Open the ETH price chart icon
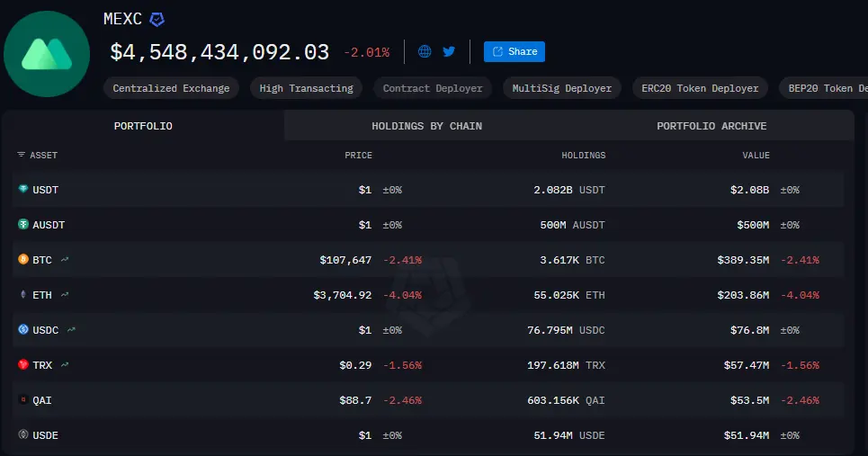 [x=65, y=295]
